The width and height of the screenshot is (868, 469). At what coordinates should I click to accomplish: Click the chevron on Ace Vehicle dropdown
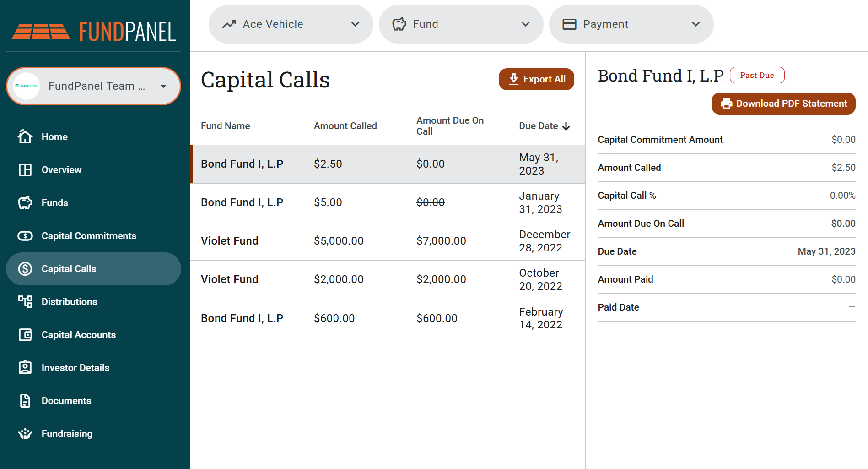(x=356, y=24)
